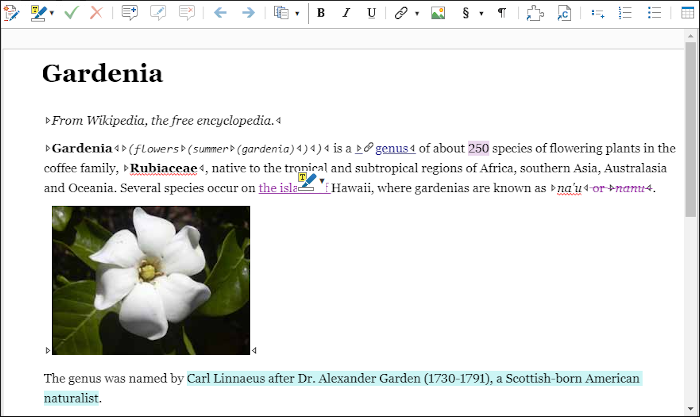700x417 pixels.
Task: Click the Reject change red X
Action: tap(96, 13)
